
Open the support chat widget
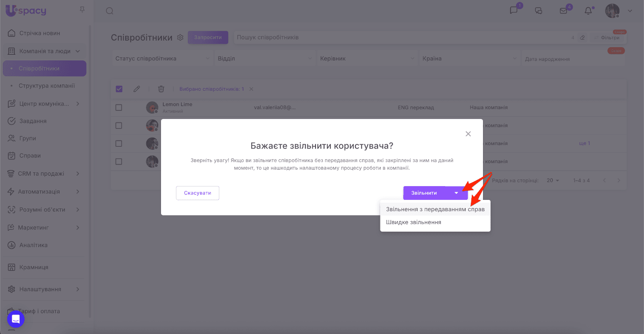point(16,319)
